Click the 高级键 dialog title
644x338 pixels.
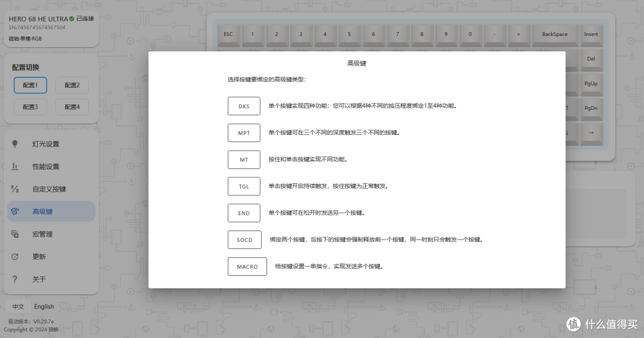click(357, 63)
